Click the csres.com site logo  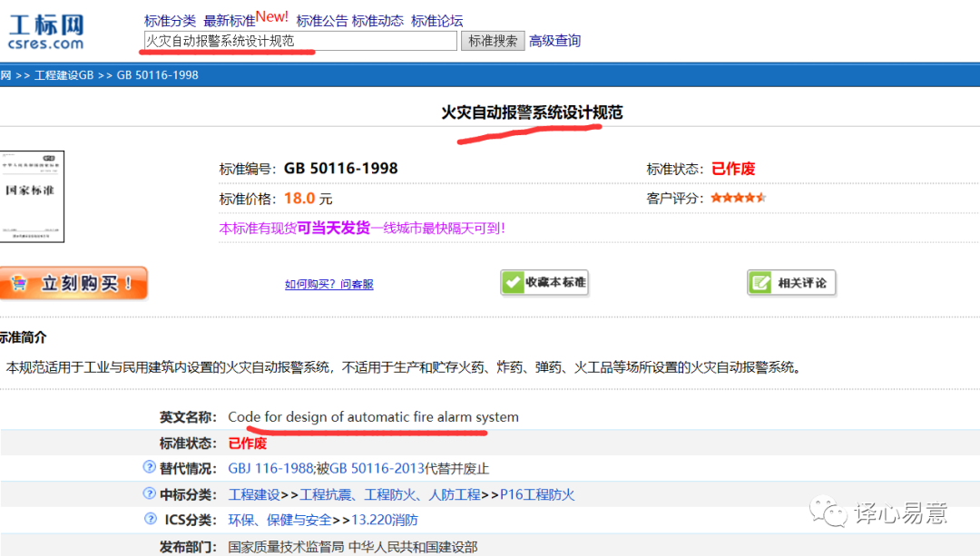45,30
